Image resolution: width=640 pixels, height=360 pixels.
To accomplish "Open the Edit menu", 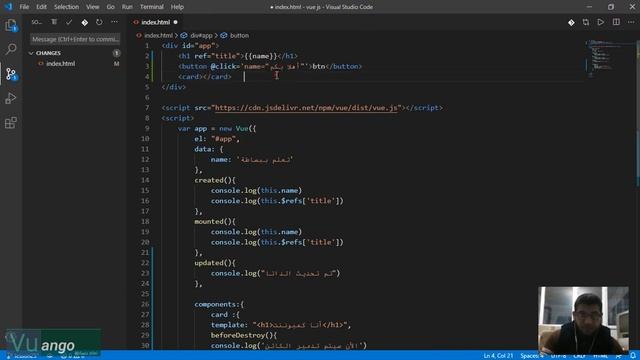I will coord(41,7).
